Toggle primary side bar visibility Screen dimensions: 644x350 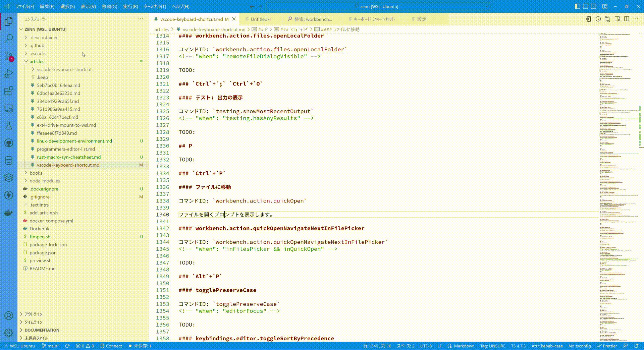click(x=577, y=6)
